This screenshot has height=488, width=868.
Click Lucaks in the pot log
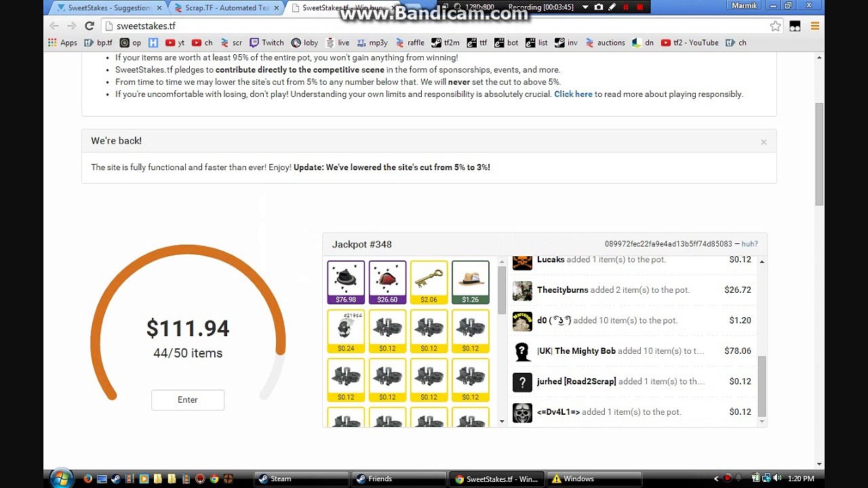(x=551, y=260)
